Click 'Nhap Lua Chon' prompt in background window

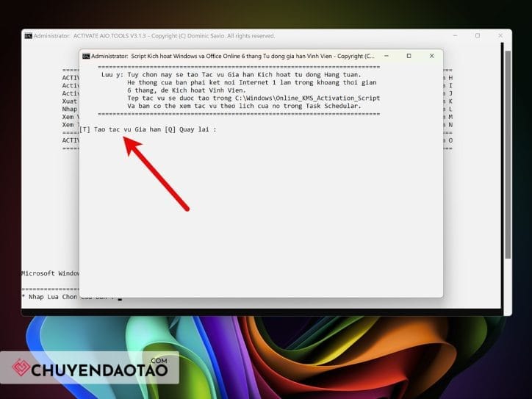pyautogui.click(x=53, y=297)
